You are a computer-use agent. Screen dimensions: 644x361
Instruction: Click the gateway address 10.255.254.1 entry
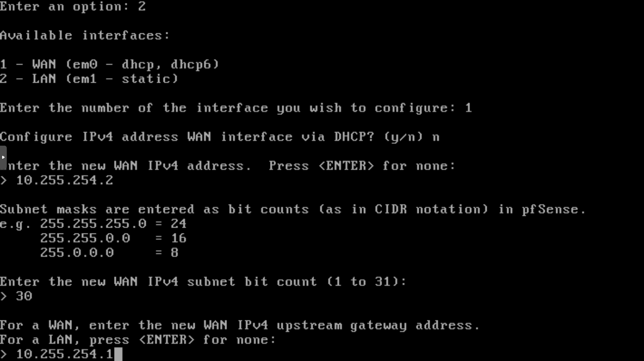click(65, 354)
